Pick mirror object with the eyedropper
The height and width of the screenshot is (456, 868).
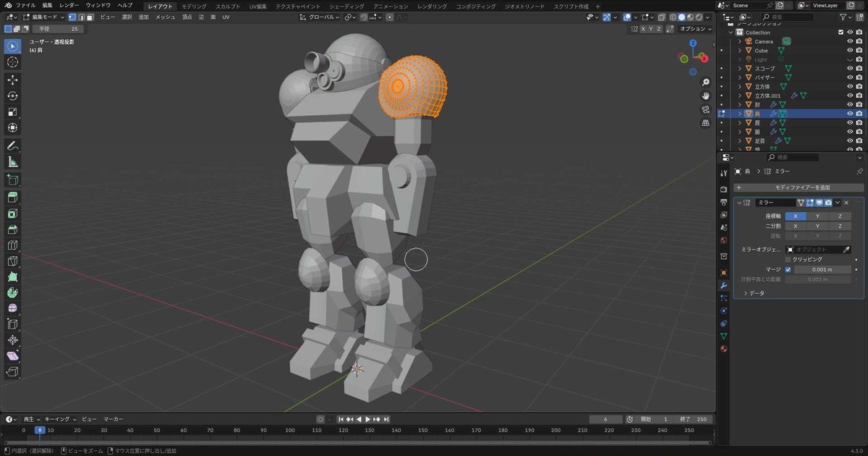(846, 249)
